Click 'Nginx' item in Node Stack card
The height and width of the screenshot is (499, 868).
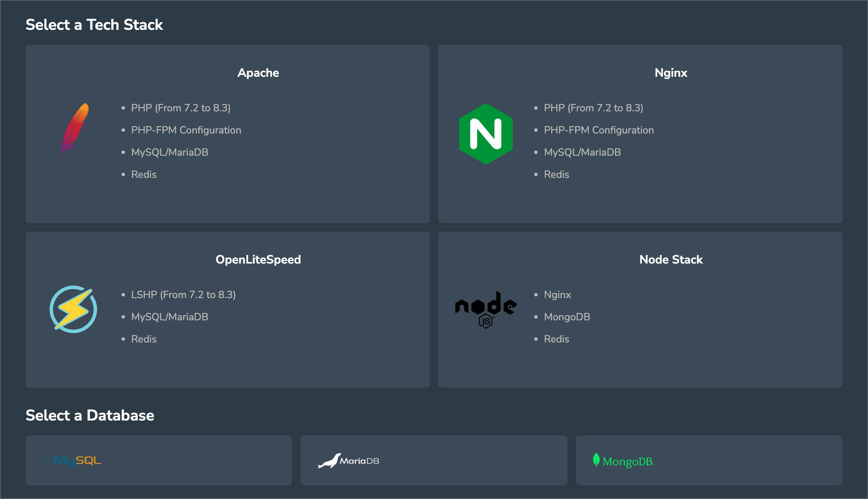point(557,295)
